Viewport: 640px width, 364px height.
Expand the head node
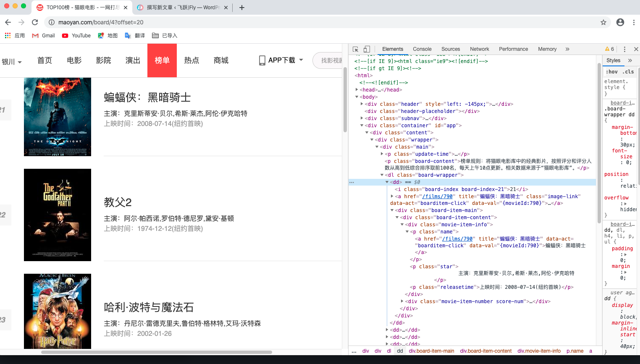(357, 90)
